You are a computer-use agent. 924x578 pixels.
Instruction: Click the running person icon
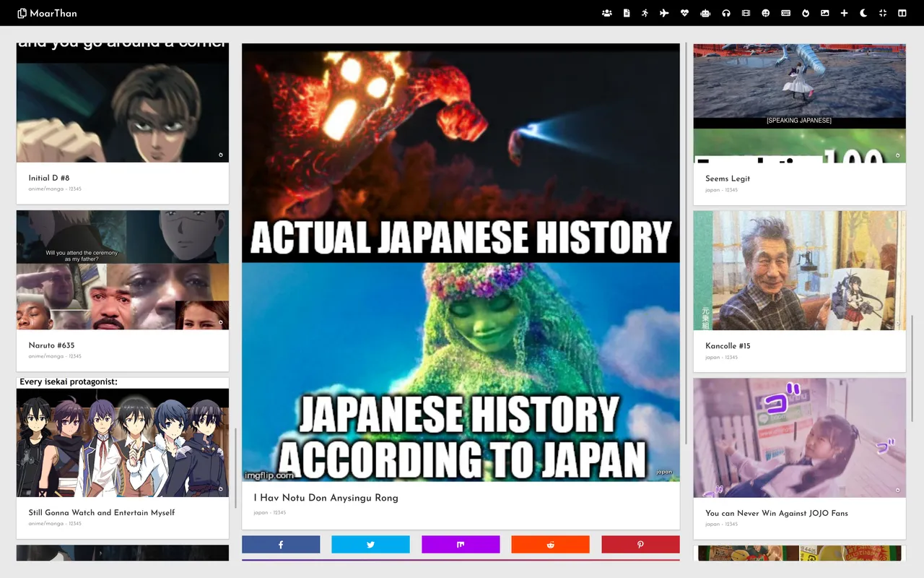pyautogui.click(x=645, y=13)
